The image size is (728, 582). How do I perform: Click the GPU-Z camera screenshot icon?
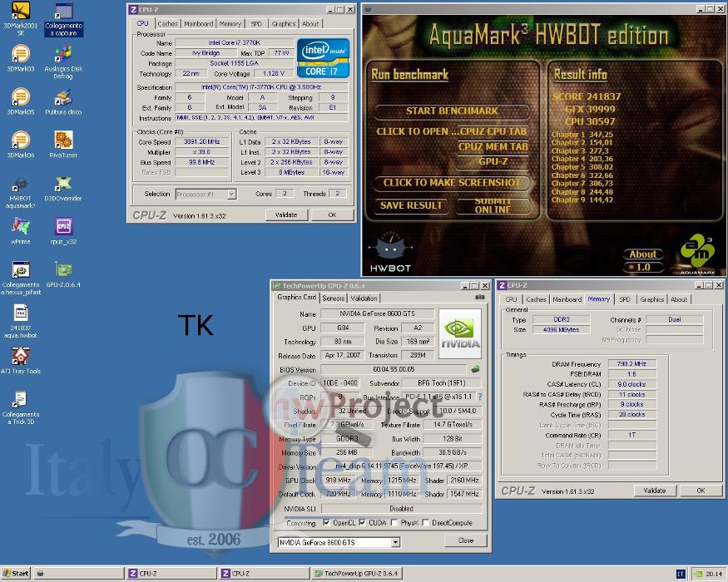coord(480,298)
